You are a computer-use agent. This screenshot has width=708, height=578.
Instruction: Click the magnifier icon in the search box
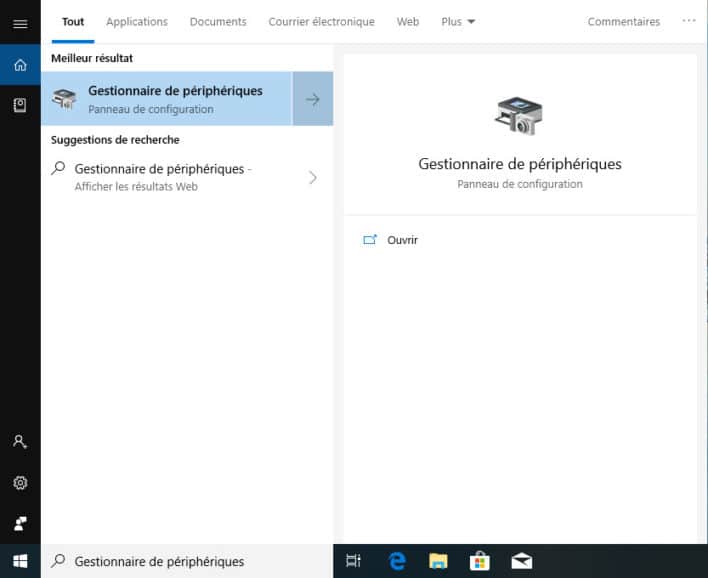58,561
